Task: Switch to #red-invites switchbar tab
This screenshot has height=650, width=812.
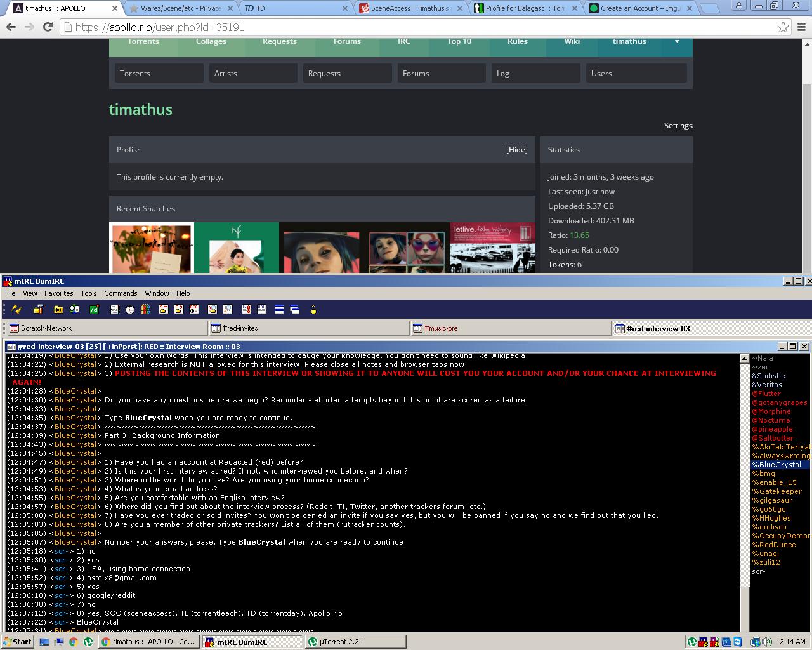Action: click(309, 328)
